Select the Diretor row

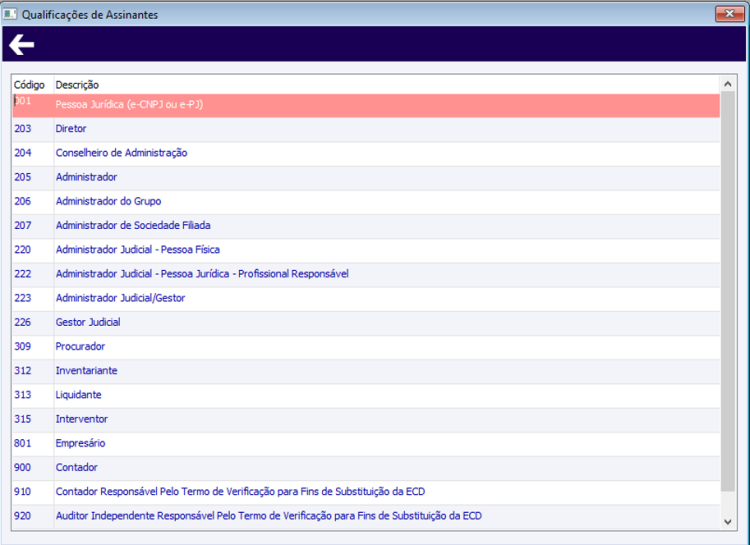[366, 129]
